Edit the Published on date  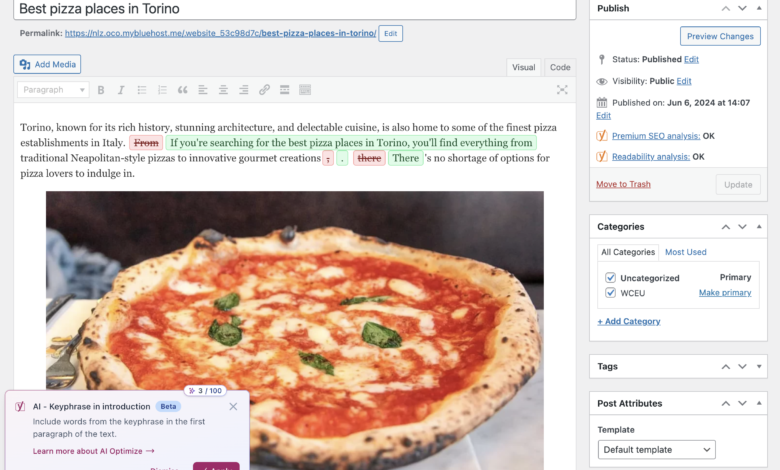pos(603,115)
